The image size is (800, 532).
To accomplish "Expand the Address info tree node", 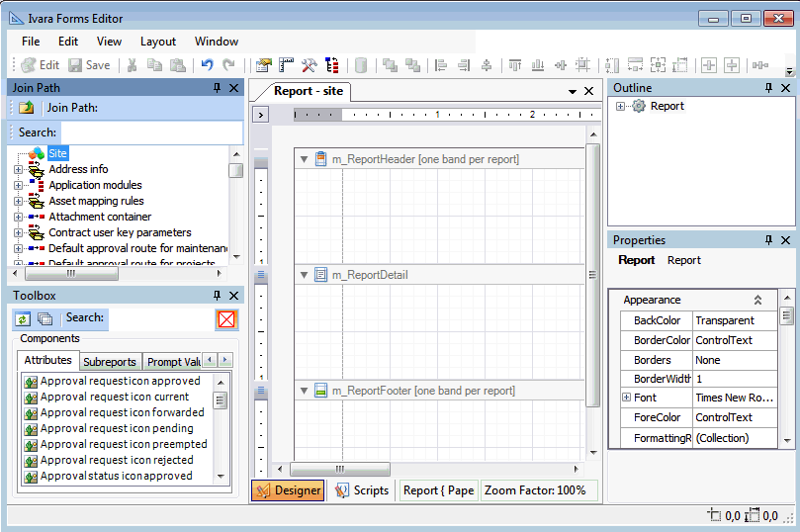I will 18,169.
